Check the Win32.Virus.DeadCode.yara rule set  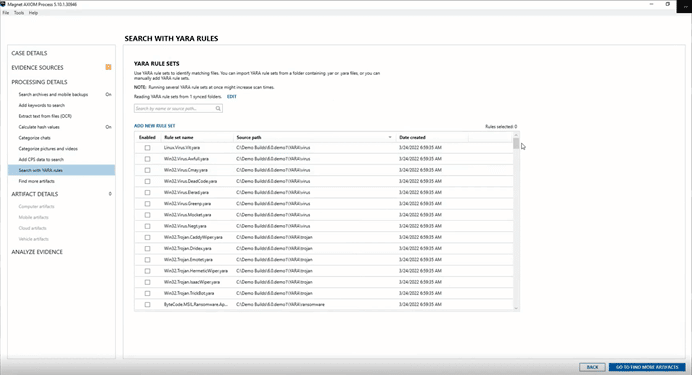click(x=147, y=181)
